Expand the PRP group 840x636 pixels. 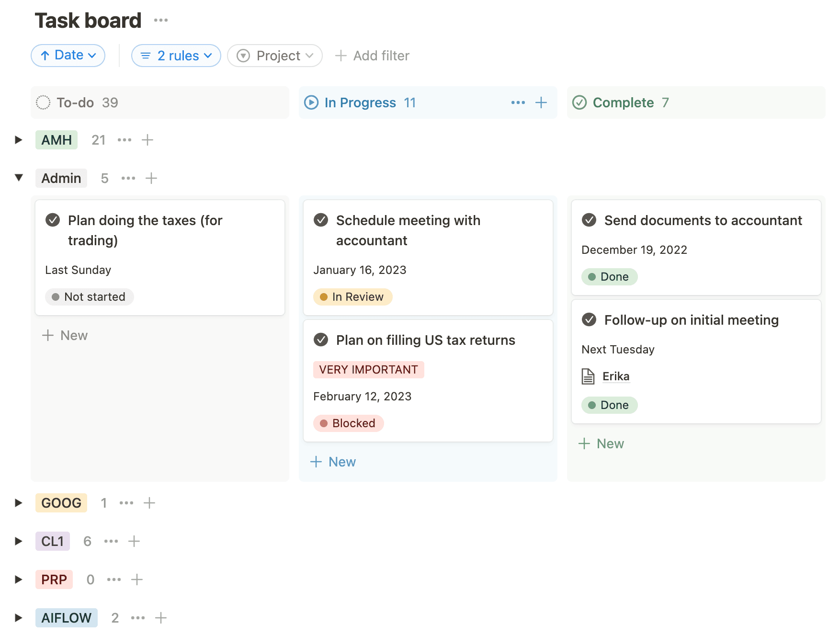[x=18, y=579]
